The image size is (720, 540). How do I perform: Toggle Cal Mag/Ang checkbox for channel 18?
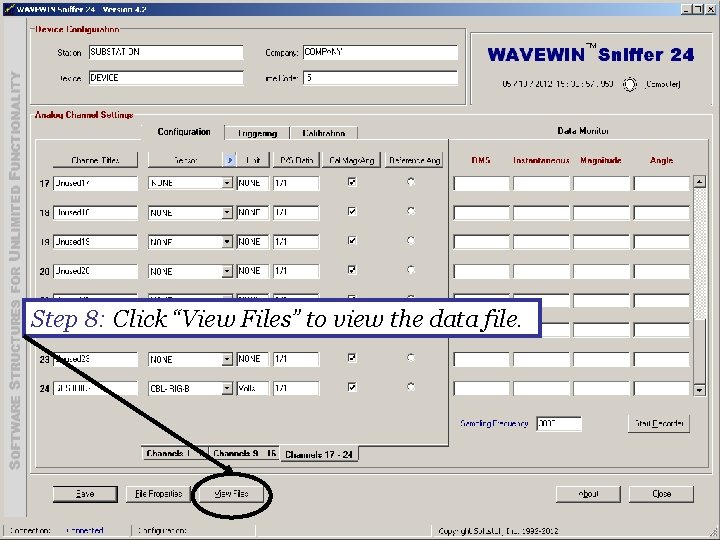(x=352, y=211)
